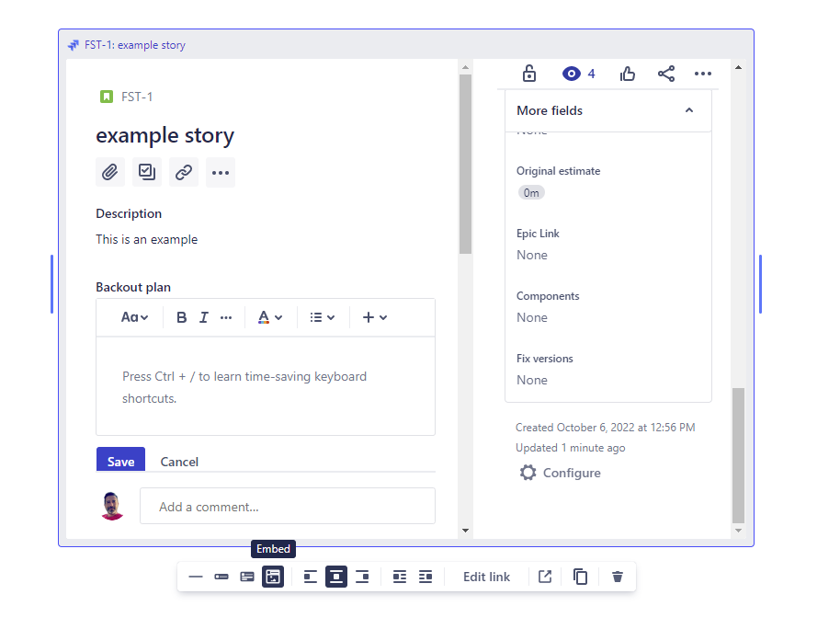Click the left panel scroll up arrow
The image size is (840, 629).
pyautogui.click(x=465, y=67)
